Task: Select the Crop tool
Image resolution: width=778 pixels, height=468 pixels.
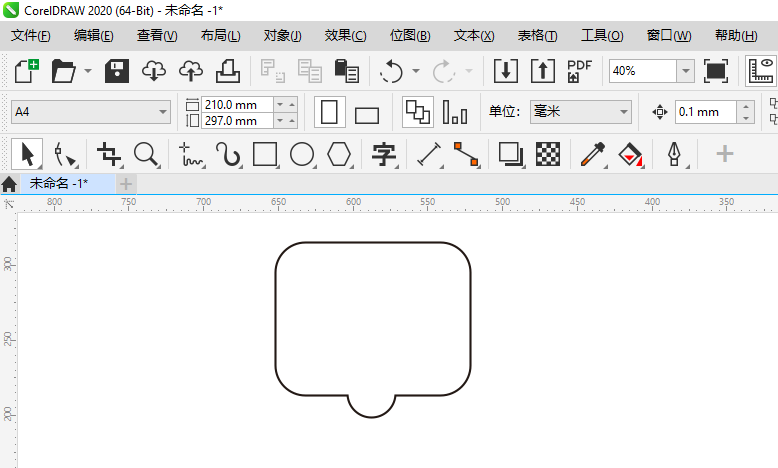Action: click(109, 154)
